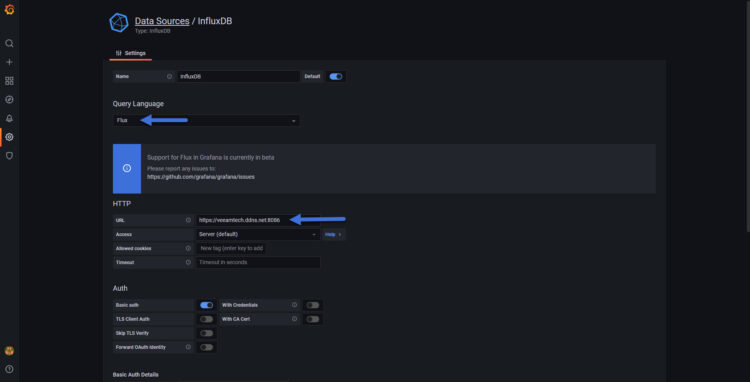
Task: Open the Explore compass icon
Action: pyautogui.click(x=9, y=99)
